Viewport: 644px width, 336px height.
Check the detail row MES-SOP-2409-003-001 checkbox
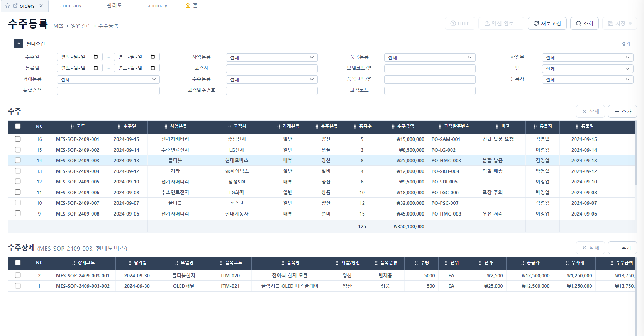pyautogui.click(x=18, y=275)
